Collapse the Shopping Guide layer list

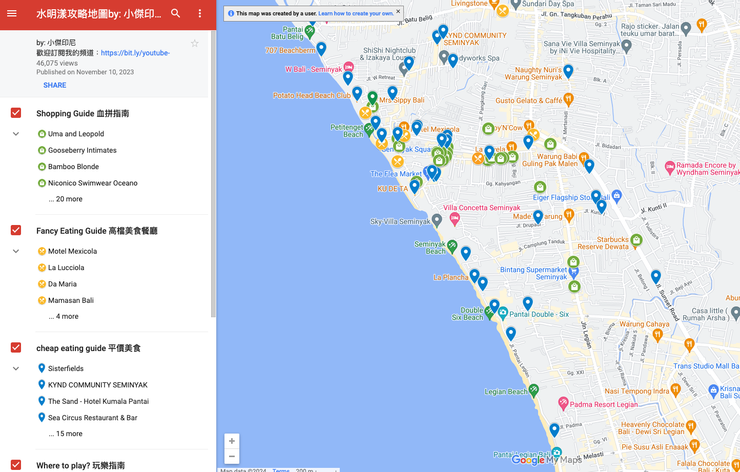[16, 134]
